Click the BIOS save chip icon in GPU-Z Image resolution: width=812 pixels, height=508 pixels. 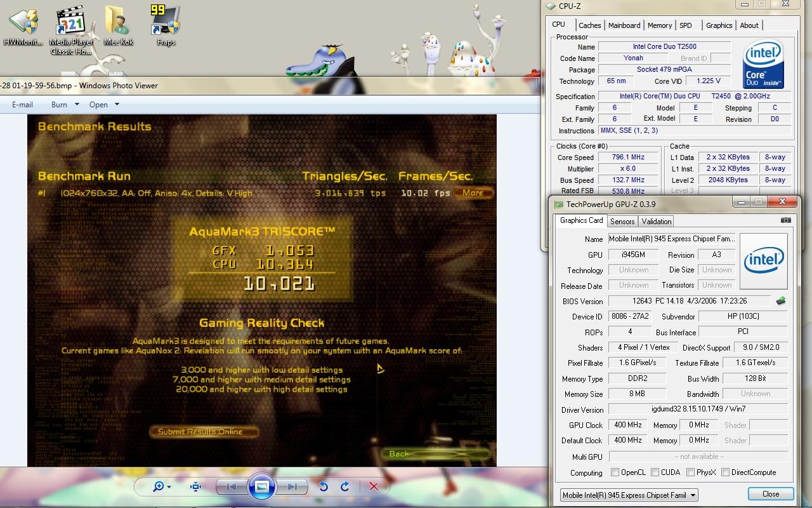[781, 301]
